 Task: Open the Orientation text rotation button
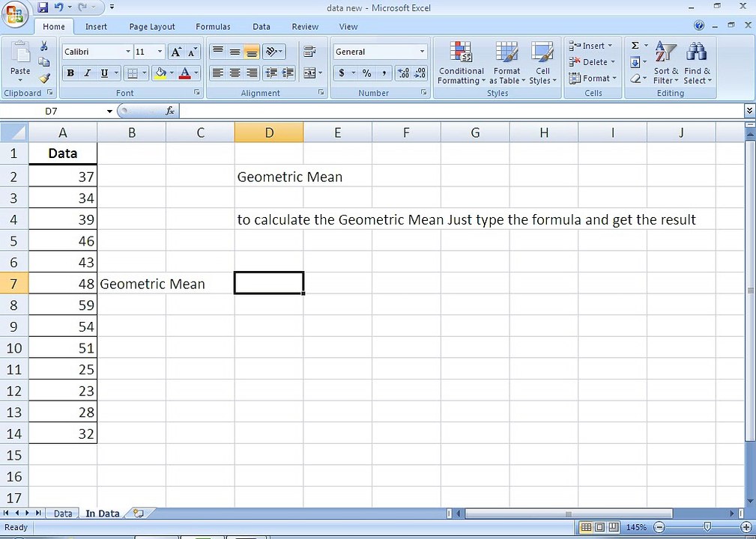(x=274, y=52)
